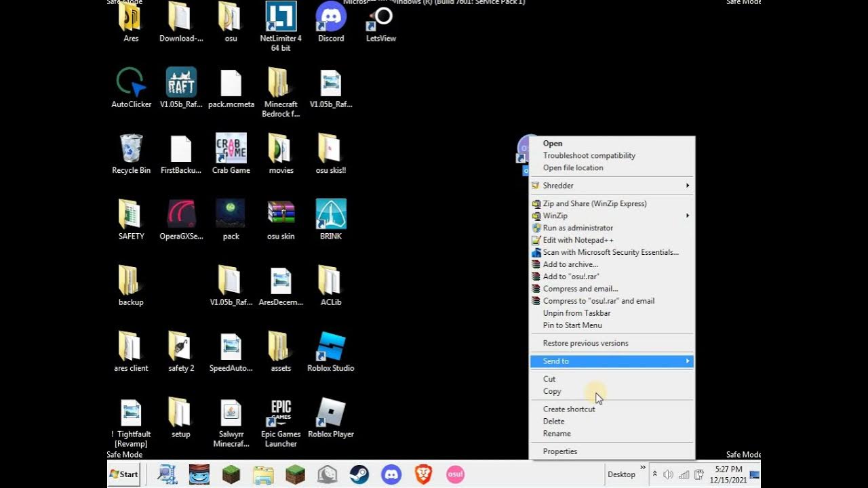Open Properties from the context menu

(560, 451)
